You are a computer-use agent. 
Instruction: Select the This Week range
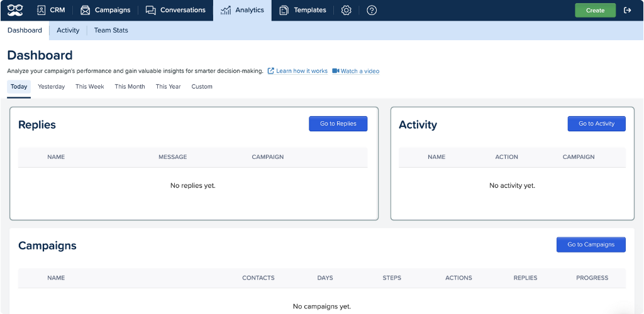[89, 87]
